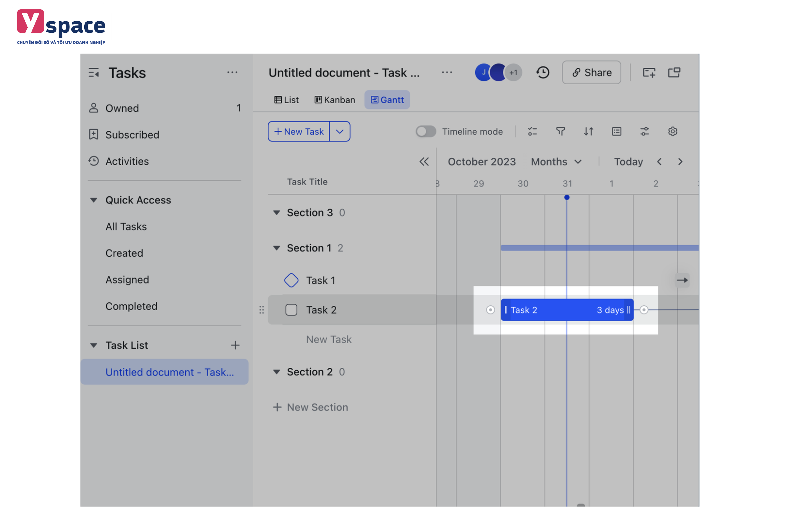Go to previous timeline period
The width and height of the screenshot is (798, 532).
(x=659, y=161)
